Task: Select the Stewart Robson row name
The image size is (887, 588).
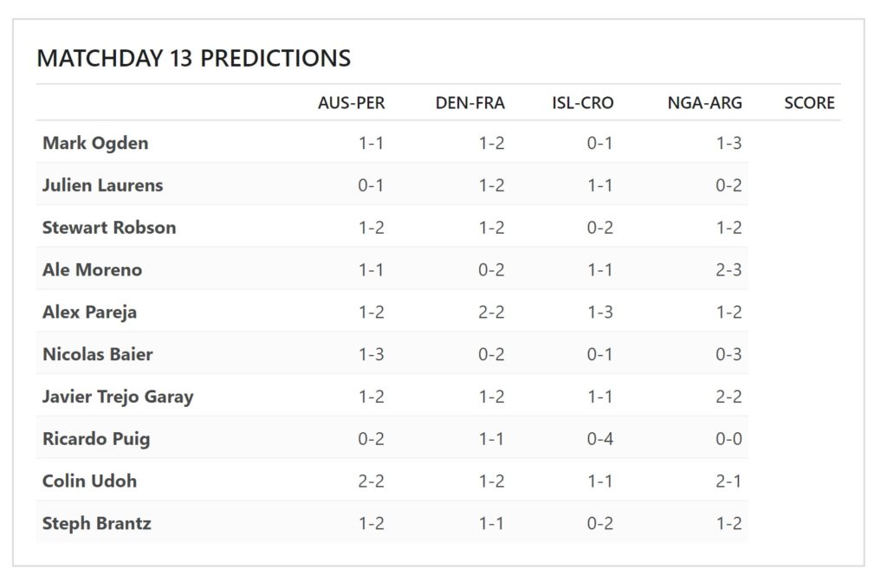Action: 108,227
